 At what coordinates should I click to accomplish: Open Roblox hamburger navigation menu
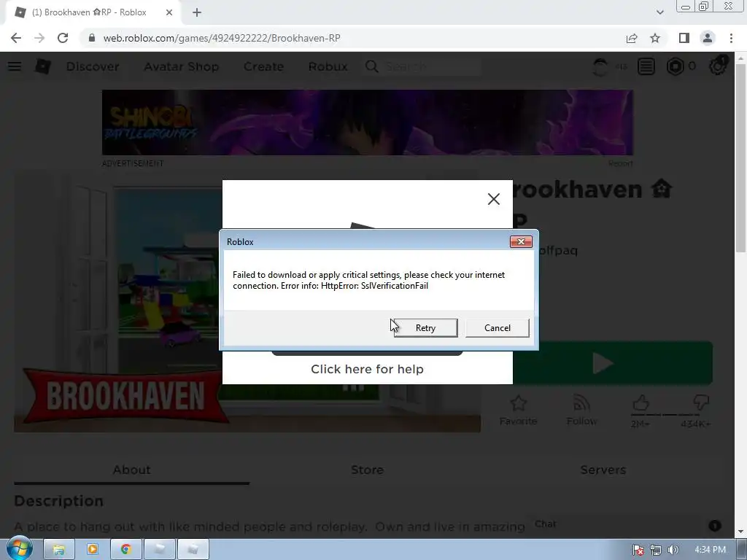[15, 66]
